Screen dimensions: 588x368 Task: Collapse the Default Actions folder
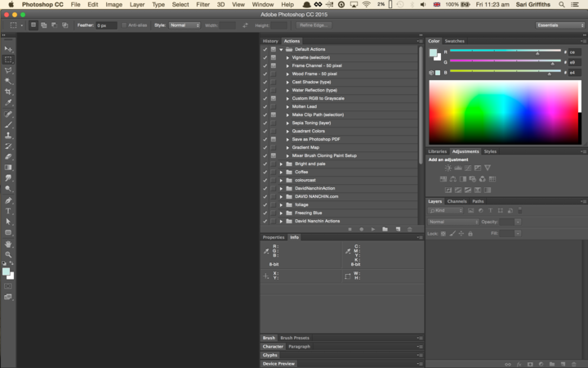pyautogui.click(x=281, y=49)
